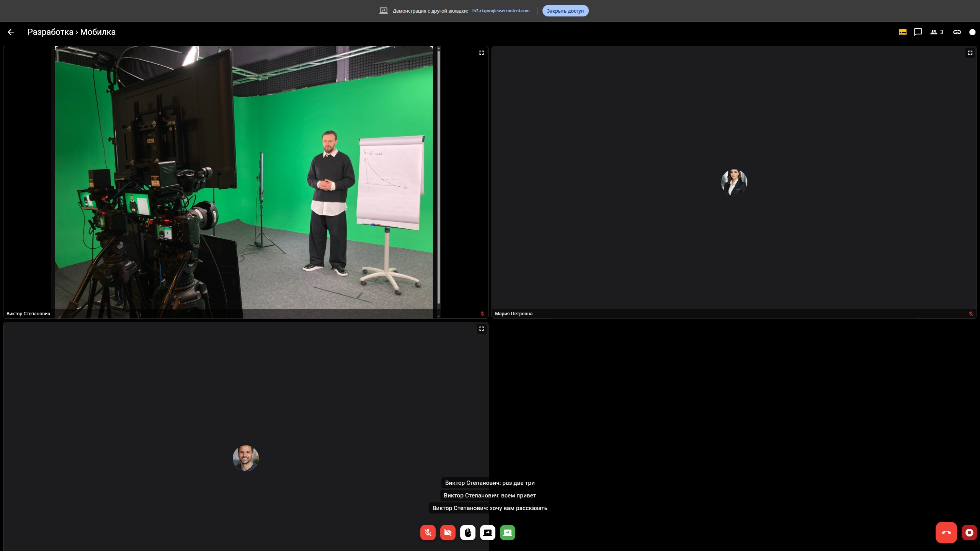The image size is (980, 551).
Task: Toggle the yellow subtitles icon in the header
Action: pos(902,32)
